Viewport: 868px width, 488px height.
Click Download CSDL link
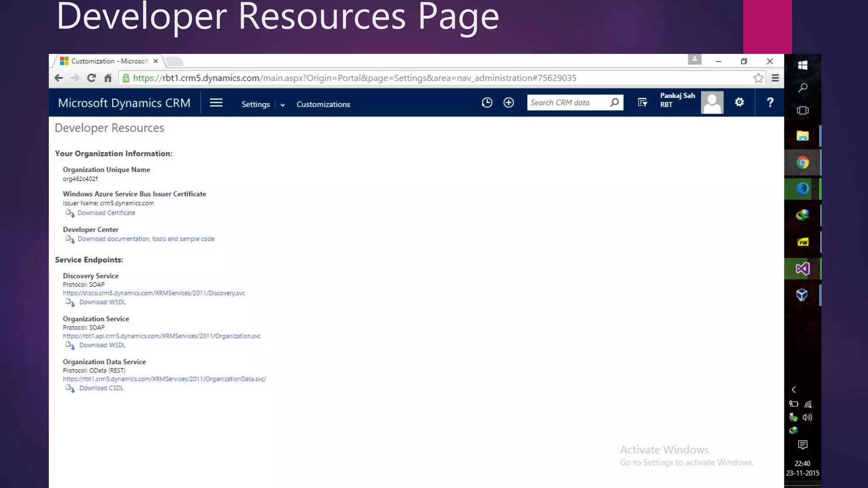tap(101, 388)
